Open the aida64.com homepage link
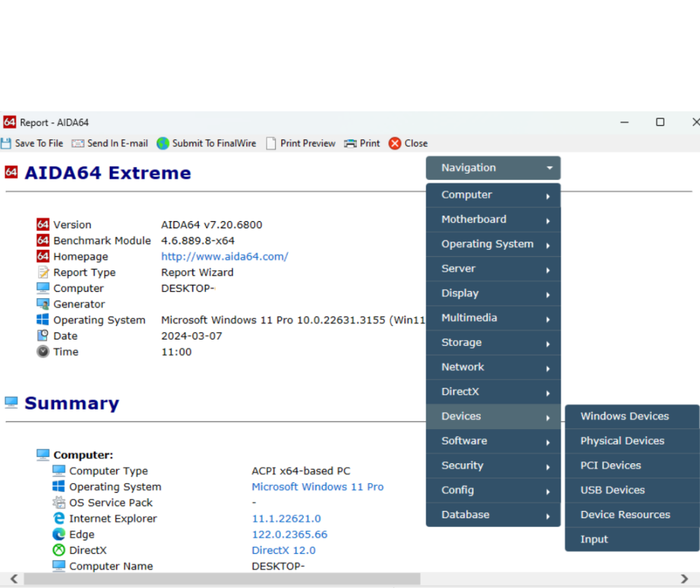Viewport: 700px width, 588px height. 225,256
